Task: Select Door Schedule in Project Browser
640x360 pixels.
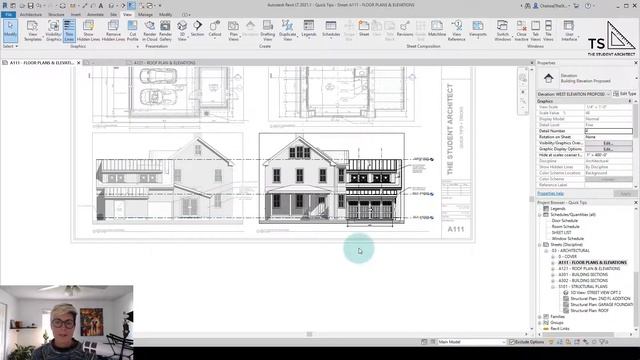Action: [x=564, y=221]
